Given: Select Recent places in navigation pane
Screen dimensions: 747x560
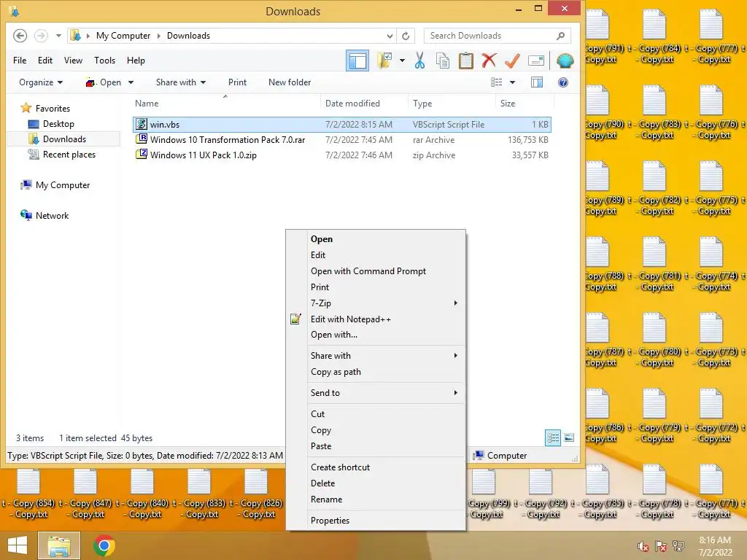Looking at the screenshot, I should (69, 155).
